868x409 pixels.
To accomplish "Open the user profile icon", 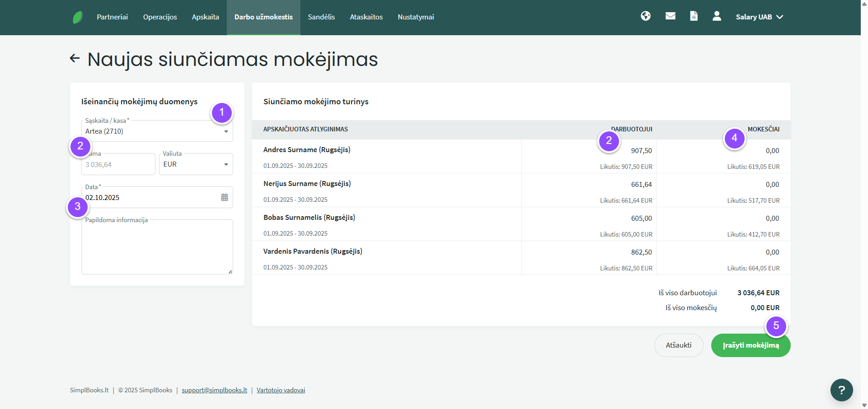I will (717, 16).
